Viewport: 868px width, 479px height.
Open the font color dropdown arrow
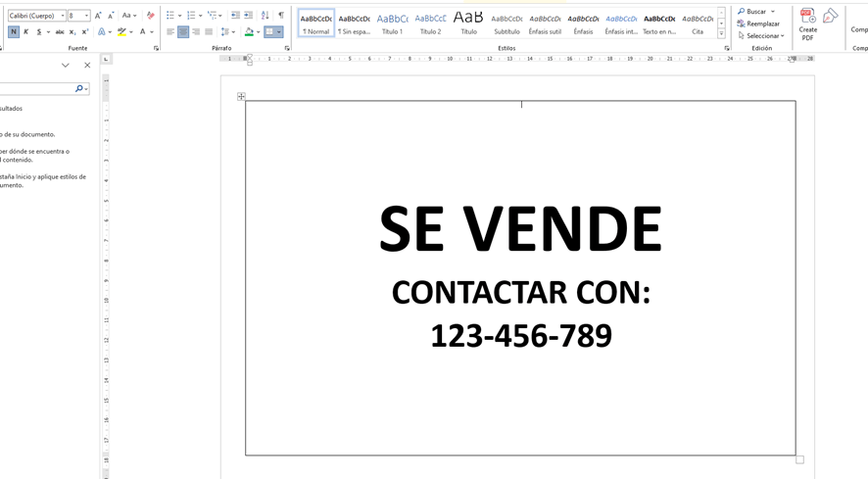coord(152,32)
